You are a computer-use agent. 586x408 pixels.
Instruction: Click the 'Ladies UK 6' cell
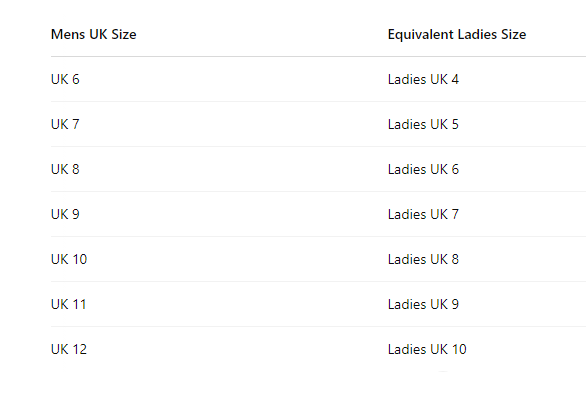(423, 169)
